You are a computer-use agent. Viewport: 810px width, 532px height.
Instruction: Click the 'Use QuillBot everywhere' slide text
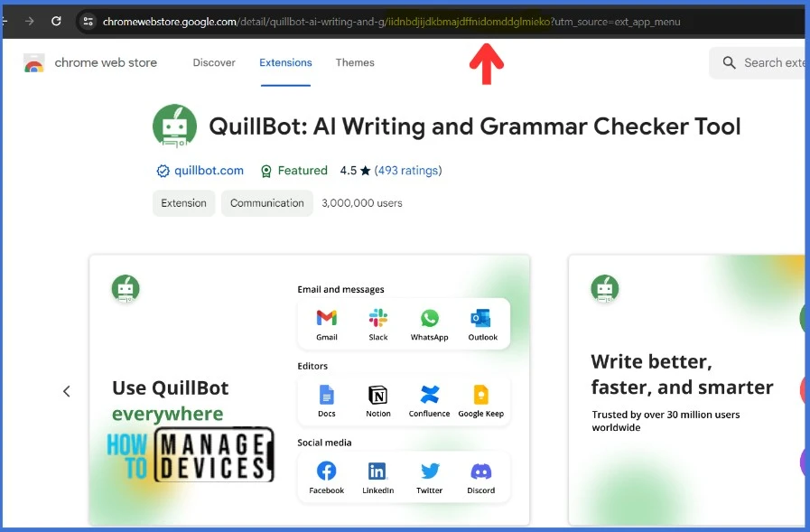tap(170, 400)
